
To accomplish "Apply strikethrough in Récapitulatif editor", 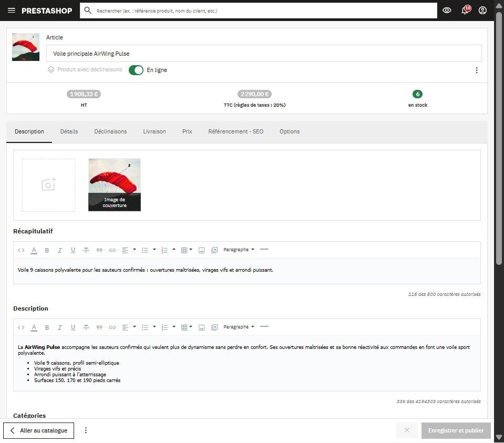I will tap(86, 250).
